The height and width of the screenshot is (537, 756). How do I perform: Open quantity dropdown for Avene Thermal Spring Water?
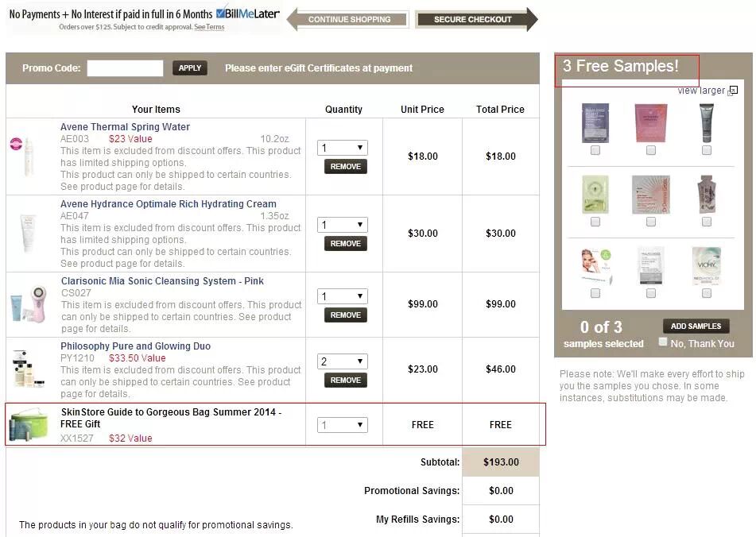(343, 148)
